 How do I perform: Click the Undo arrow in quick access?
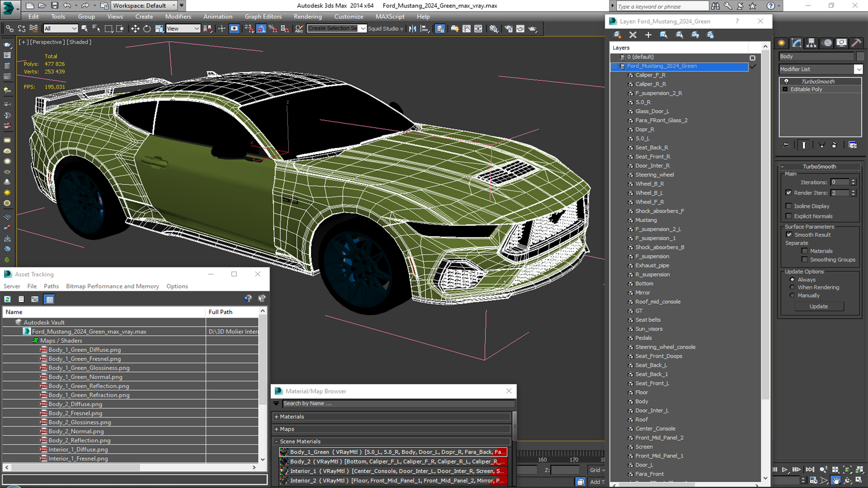click(x=67, y=5)
